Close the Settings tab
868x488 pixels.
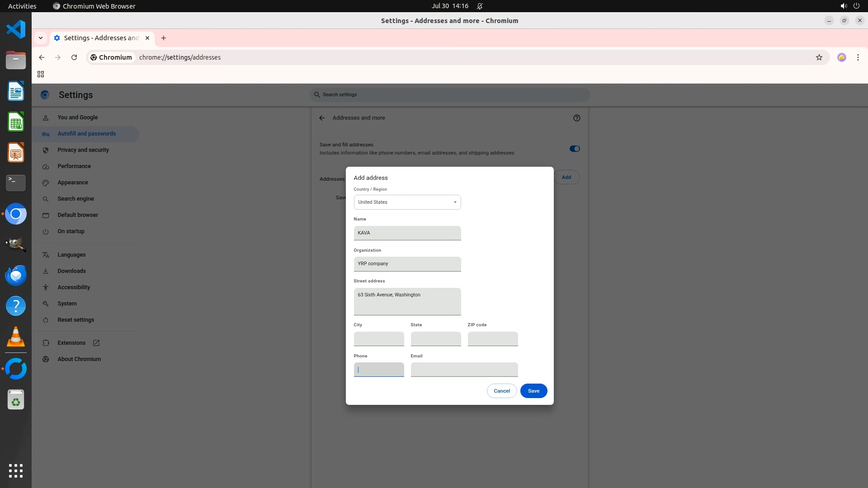click(147, 38)
